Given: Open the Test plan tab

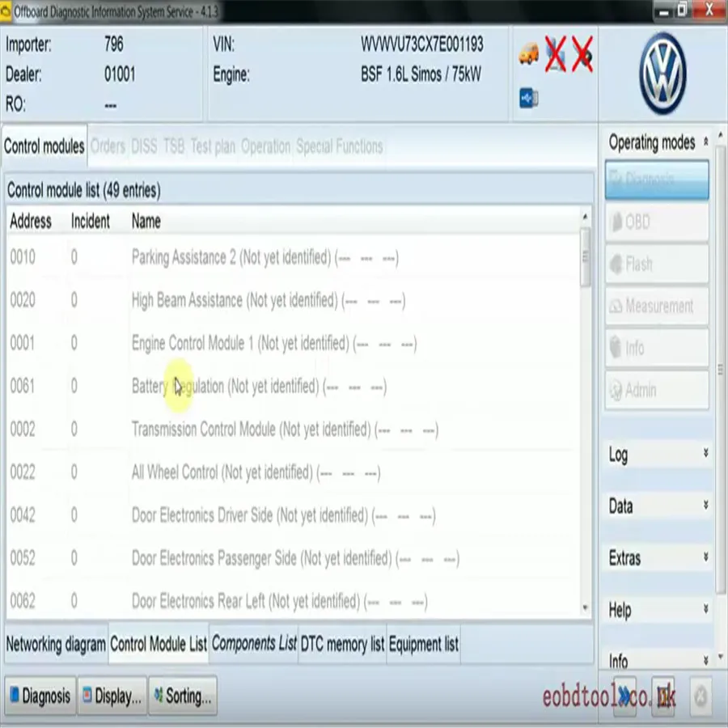Looking at the screenshot, I should [213, 146].
